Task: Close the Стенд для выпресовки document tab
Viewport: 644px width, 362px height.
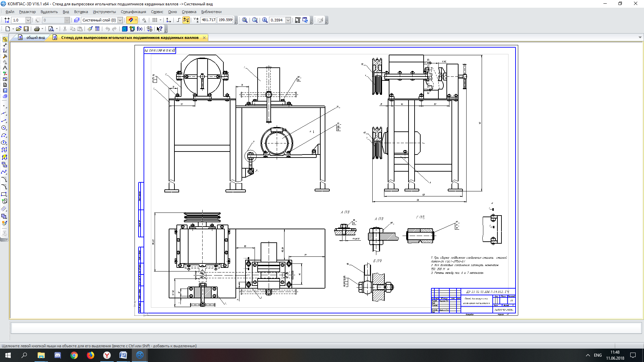Action: (204, 38)
